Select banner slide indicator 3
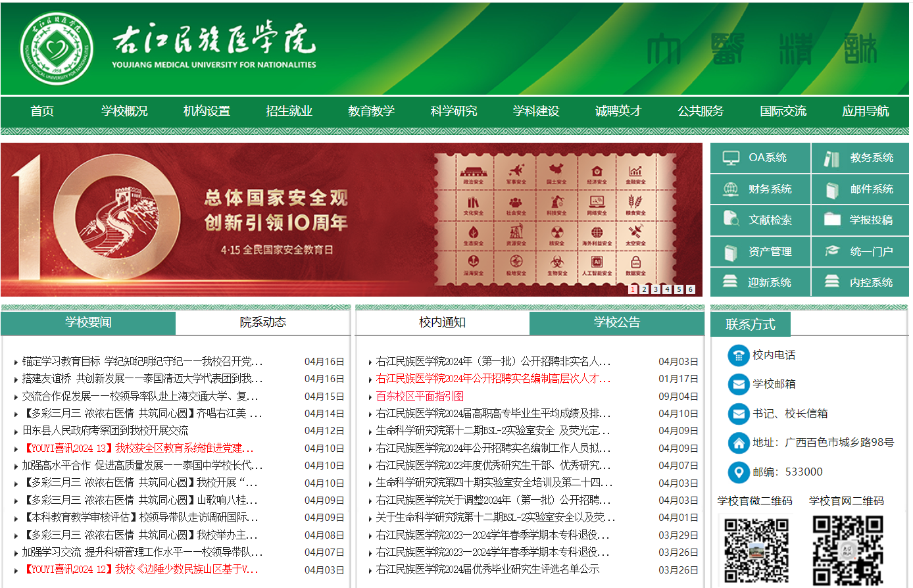Image resolution: width=913 pixels, height=588 pixels. coord(656,289)
